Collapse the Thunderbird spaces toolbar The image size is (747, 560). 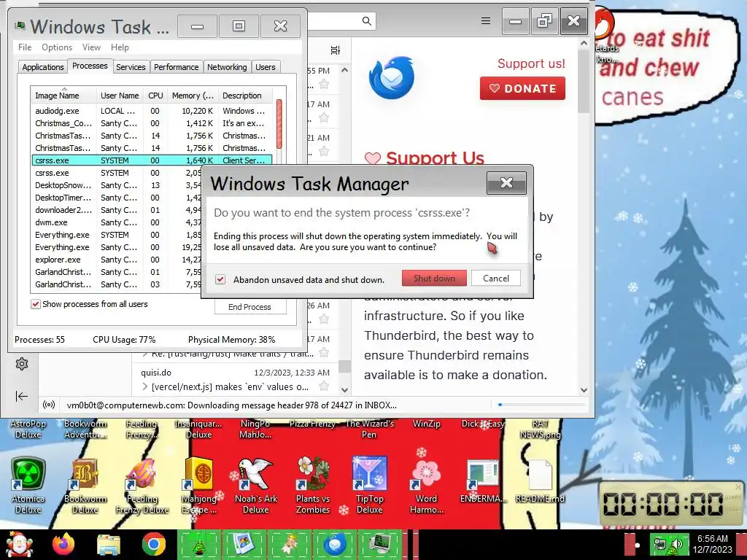[21, 396]
